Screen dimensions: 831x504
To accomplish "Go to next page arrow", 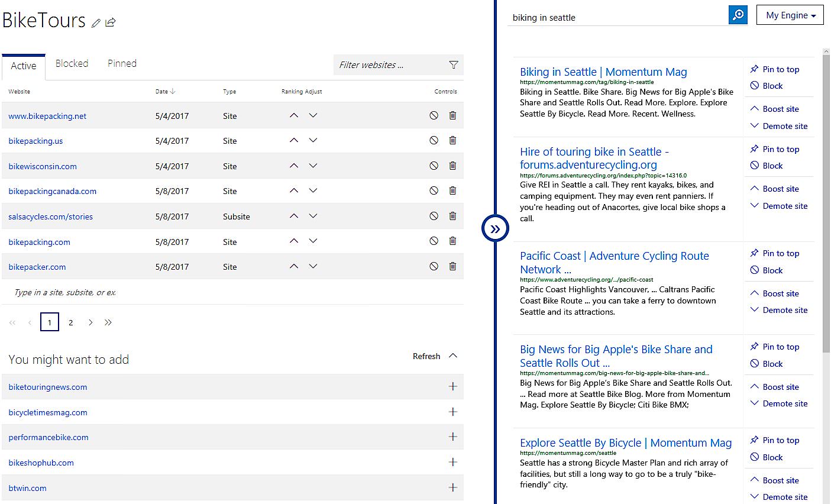I will coord(90,322).
